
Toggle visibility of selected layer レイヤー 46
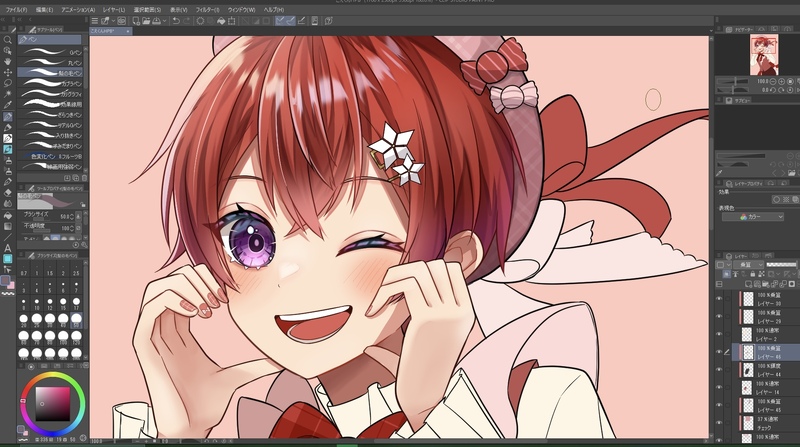tap(719, 352)
